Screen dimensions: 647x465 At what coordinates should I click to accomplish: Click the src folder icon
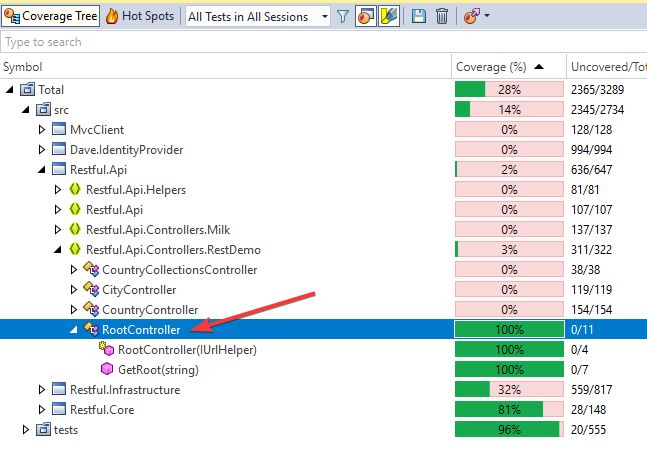(x=43, y=109)
